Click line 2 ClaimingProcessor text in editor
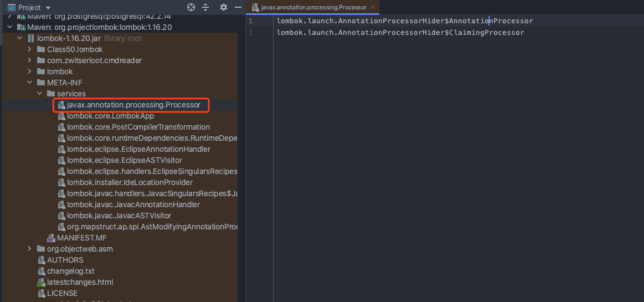Screen dimensions: 644x302 pyautogui.click(x=487, y=33)
